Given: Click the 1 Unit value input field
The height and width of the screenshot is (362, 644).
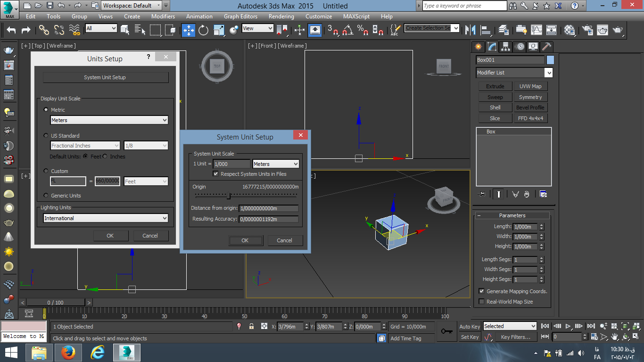Looking at the screenshot, I should [x=231, y=164].
